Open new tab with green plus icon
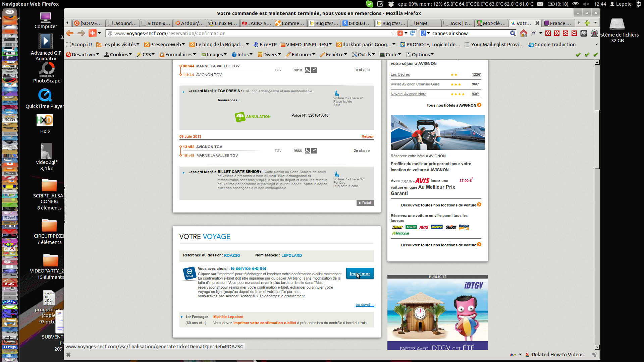 587,23
